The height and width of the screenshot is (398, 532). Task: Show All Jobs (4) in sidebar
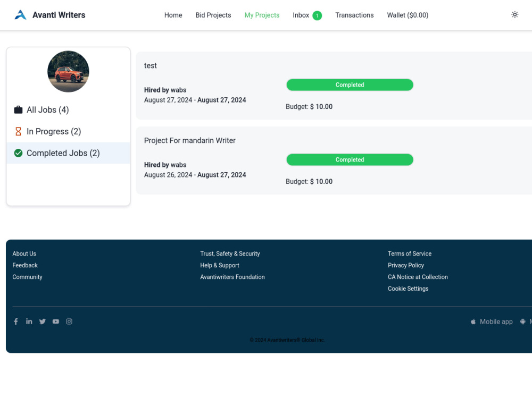click(68, 110)
